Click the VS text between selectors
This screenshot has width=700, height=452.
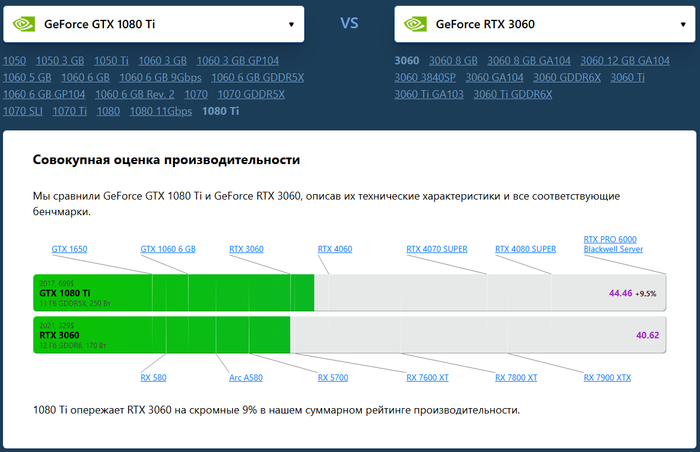coord(349,24)
